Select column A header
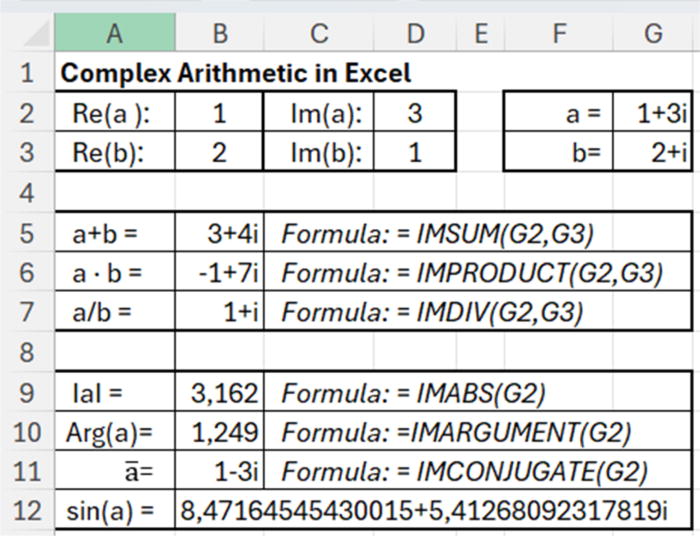 pyautogui.click(x=114, y=34)
